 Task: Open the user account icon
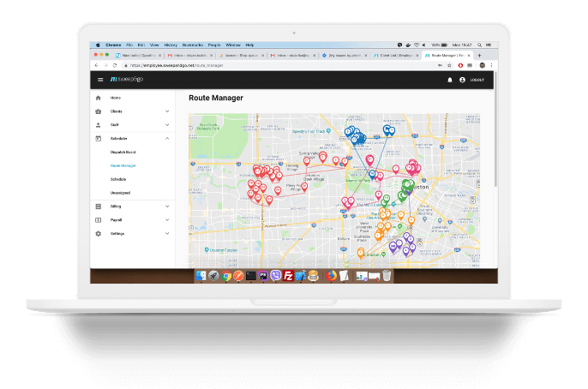tap(462, 80)
